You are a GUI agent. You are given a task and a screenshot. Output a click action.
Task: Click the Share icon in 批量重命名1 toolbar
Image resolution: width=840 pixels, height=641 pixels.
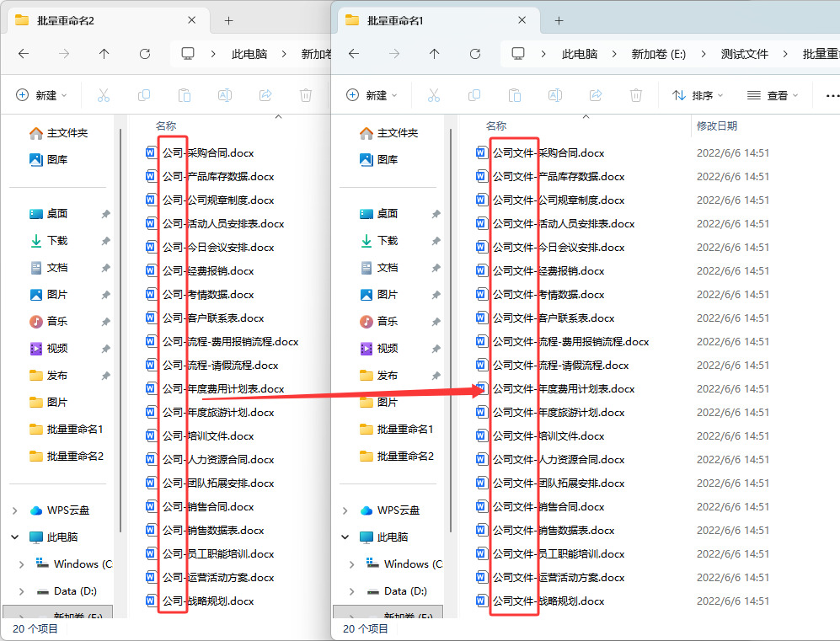tap(595, 95)
